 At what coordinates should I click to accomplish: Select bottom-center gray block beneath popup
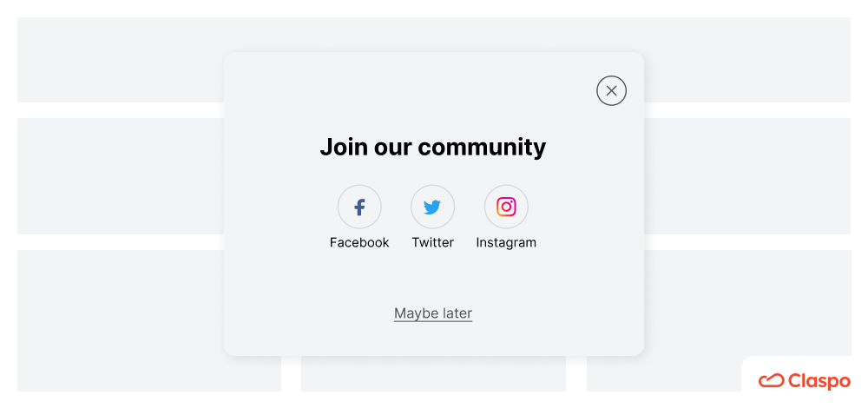(x=433, y=373)
